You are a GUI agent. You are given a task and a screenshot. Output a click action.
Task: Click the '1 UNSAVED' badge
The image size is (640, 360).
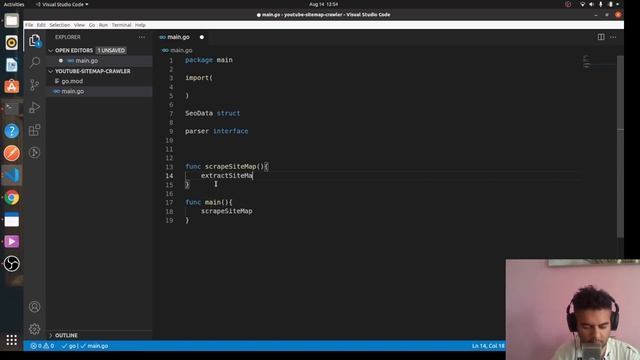(111, 51)
